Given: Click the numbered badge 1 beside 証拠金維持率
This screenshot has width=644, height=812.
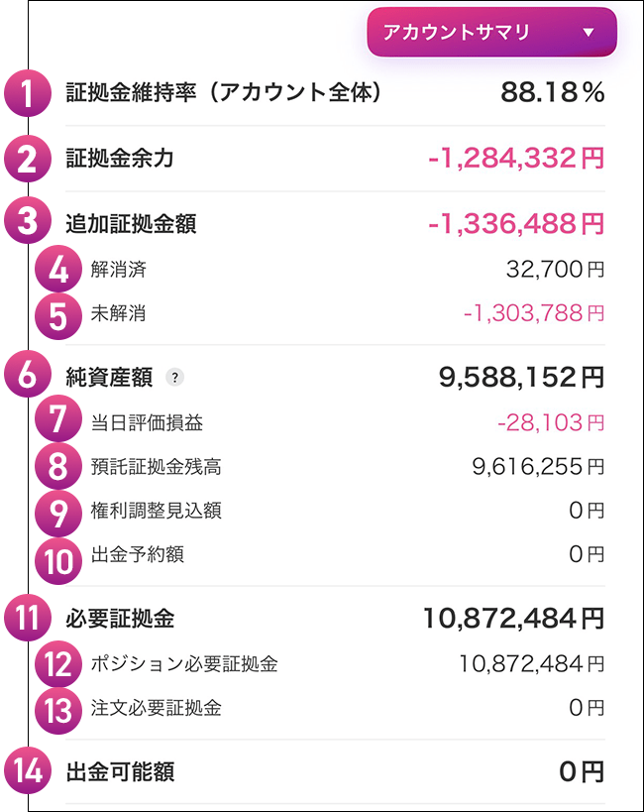Looking at the screenshot, I should [x=27, y=94].
